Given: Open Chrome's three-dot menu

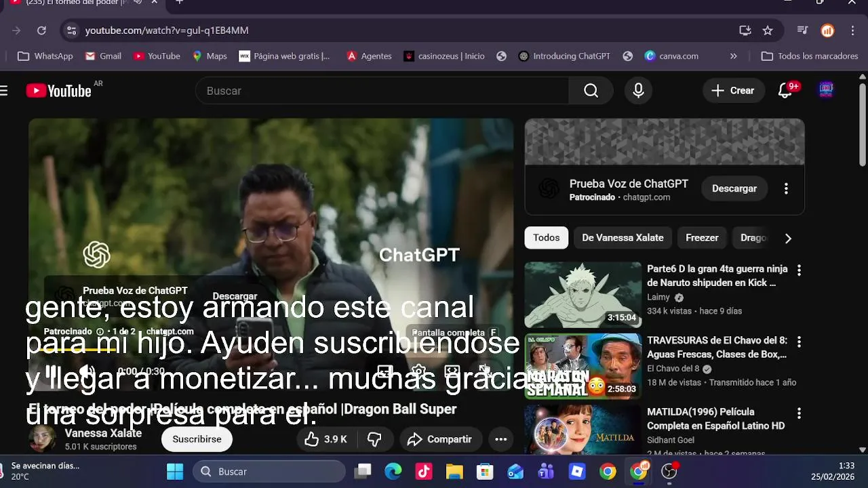Looking at the screenshot, I should coord(852,30).
